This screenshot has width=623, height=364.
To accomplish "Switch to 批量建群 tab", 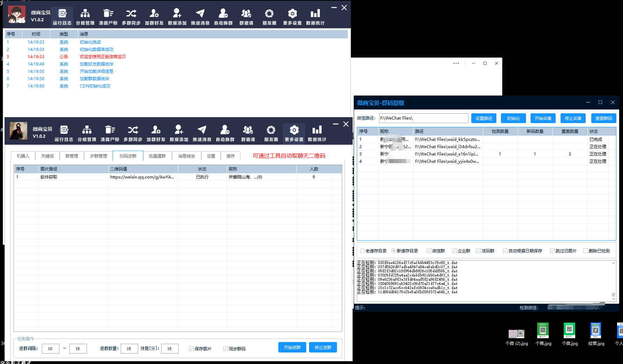I will point(157,156).
